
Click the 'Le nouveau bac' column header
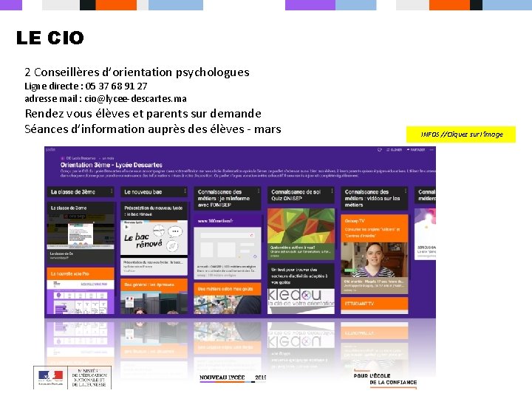(x=154, y=191)
